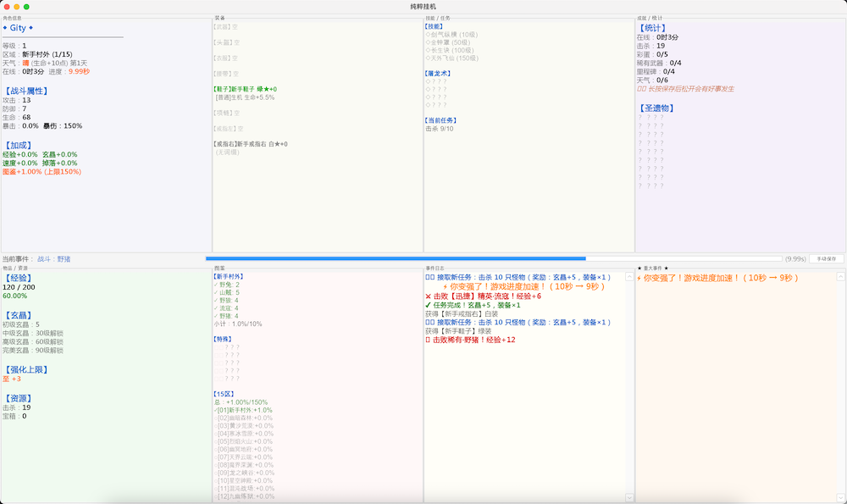847x504 pixels.
Task: Click the 重大事件 panel scroll-down arrow
Action: pos(840,497)
